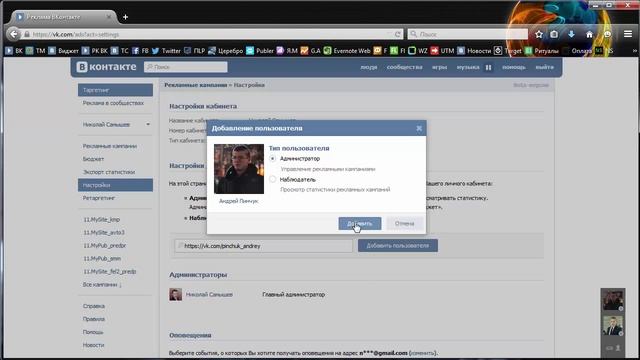640x360 pixels.
Task: Open second friend avatar in chat sidebar
Action: (x=613, y=326)
